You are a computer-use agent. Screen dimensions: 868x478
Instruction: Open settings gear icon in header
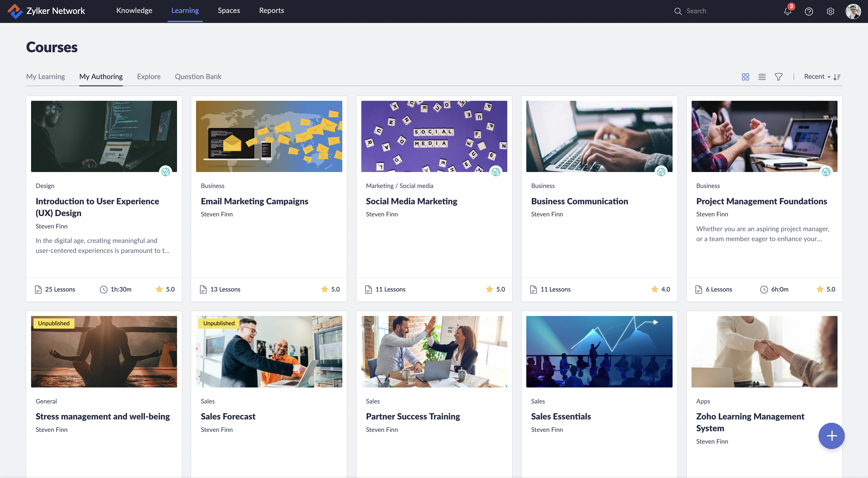pyautogui.click(x=830, y=11)
